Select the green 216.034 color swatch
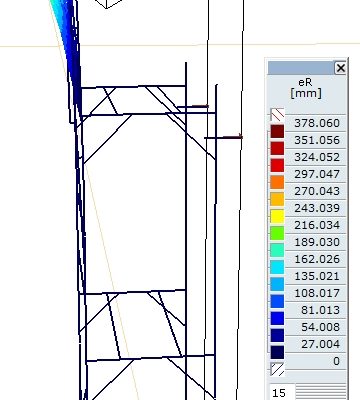 277,233
